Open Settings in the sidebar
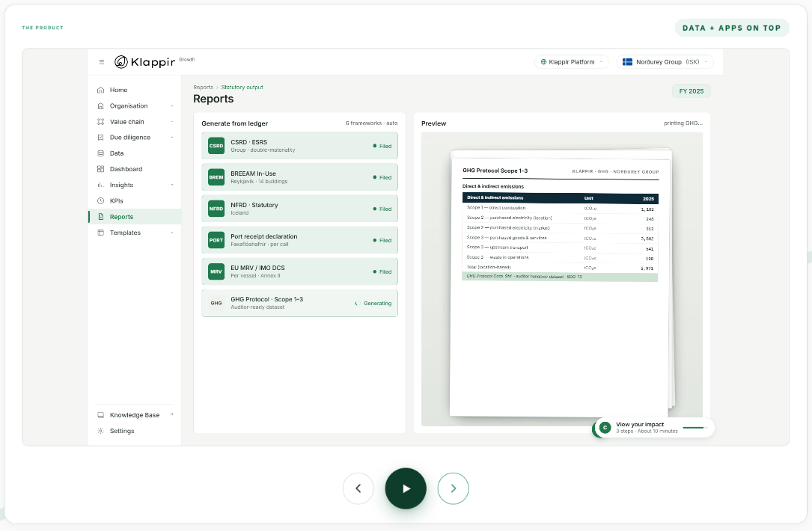This screenshot has width=812, height=531. (x=135, y=431)
